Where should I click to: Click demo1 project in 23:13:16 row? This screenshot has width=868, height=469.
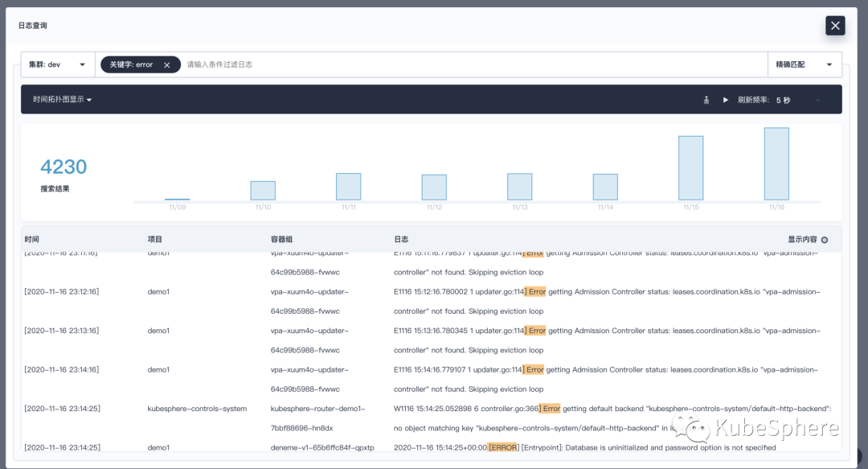coord(158,331)
